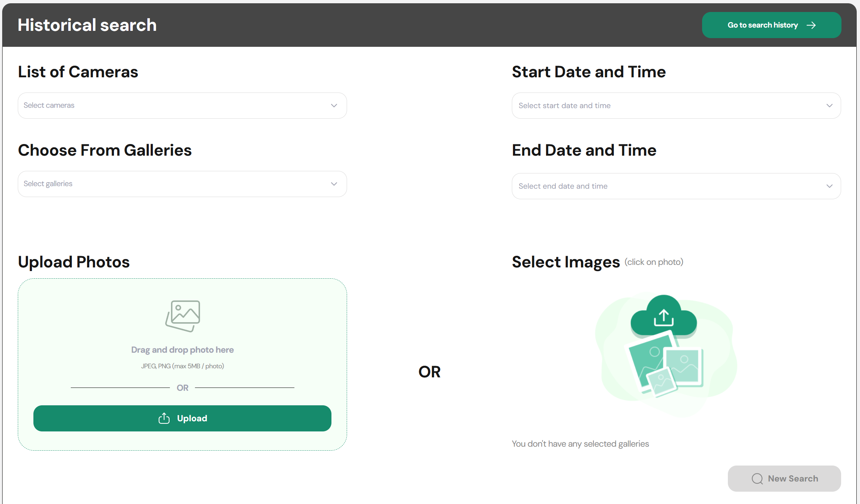The height and width of the screenshot is (504, 860).
Task: Expand cameras list using its chevron
Action: [x=334, y=106]
